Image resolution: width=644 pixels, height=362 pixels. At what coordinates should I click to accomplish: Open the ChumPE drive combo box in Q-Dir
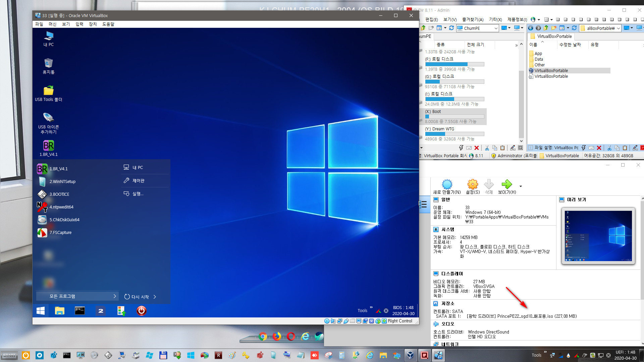pos(477,28)
